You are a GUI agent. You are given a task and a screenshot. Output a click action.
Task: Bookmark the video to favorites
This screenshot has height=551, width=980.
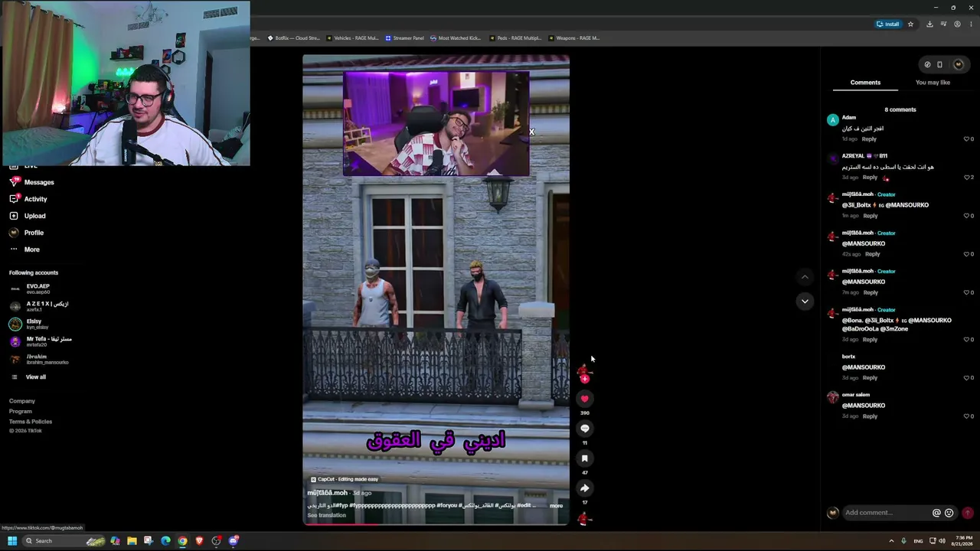585,458
